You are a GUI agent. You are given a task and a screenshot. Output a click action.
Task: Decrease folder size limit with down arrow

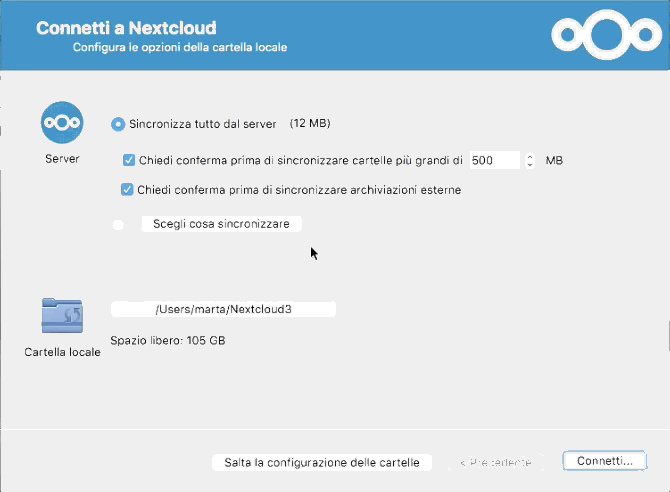(x=530, y=165)
